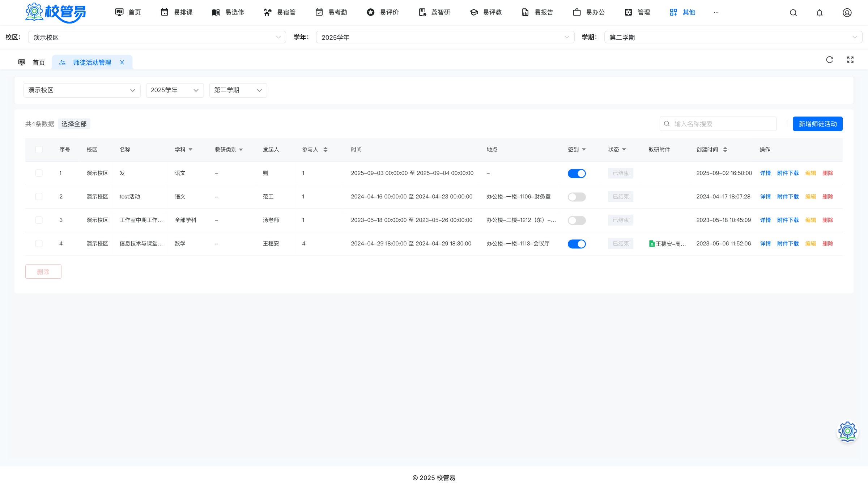The image size is (868, 488).
Task: Open the 易排课 menu
Action: [x=176, y=12]
